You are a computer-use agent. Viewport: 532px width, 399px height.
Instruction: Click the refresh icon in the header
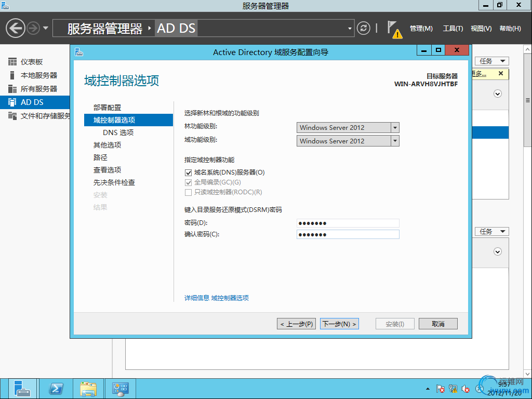pyautogui.click(x=363, y=28)
